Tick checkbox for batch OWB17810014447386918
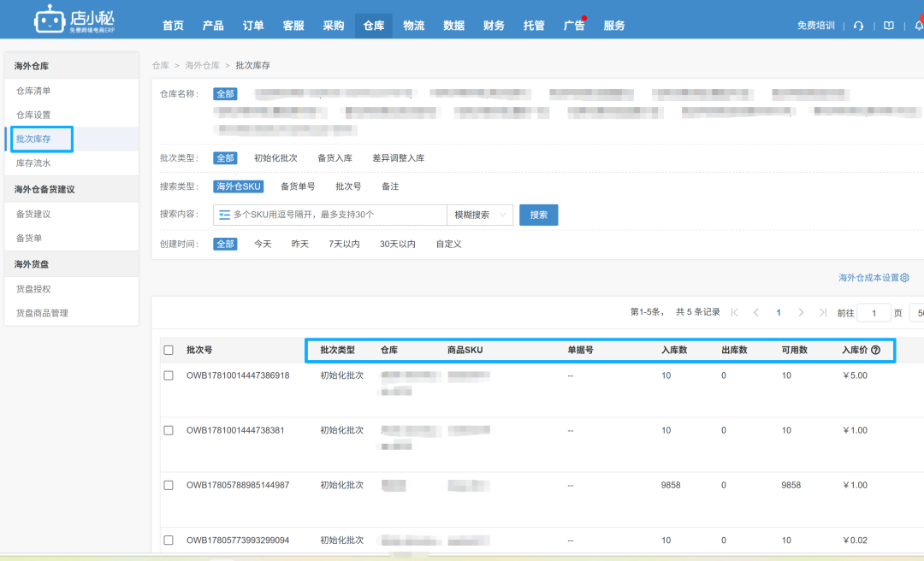924x561 pixels. click(x=169, y=375)
